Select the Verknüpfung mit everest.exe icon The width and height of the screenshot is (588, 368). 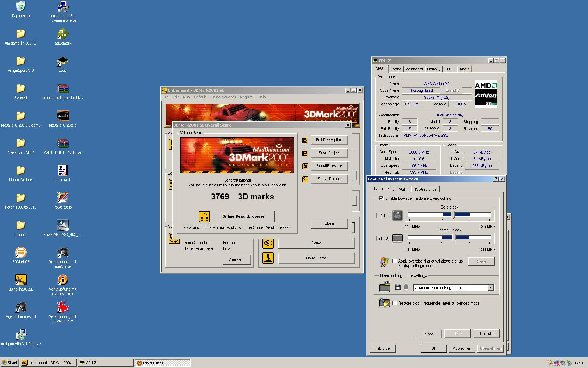[63, 280]
